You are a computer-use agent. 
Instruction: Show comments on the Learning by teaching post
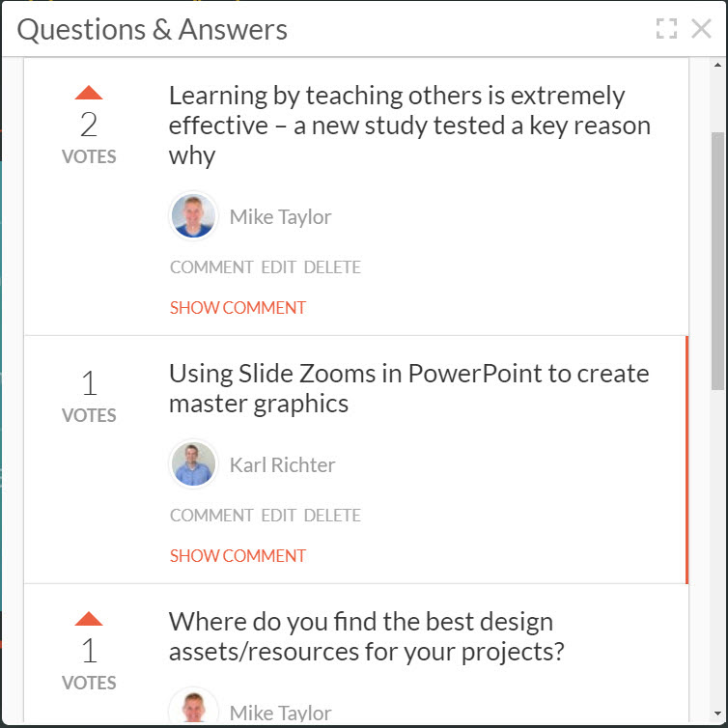(238, 308)
